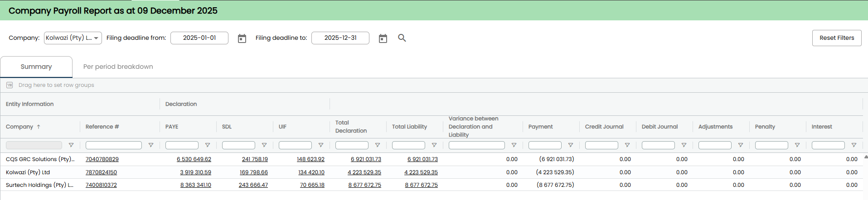Open the Company dropdown Kolwazi (Pty)
Viewport: 868px width, 200px height.
coord(73,38)
